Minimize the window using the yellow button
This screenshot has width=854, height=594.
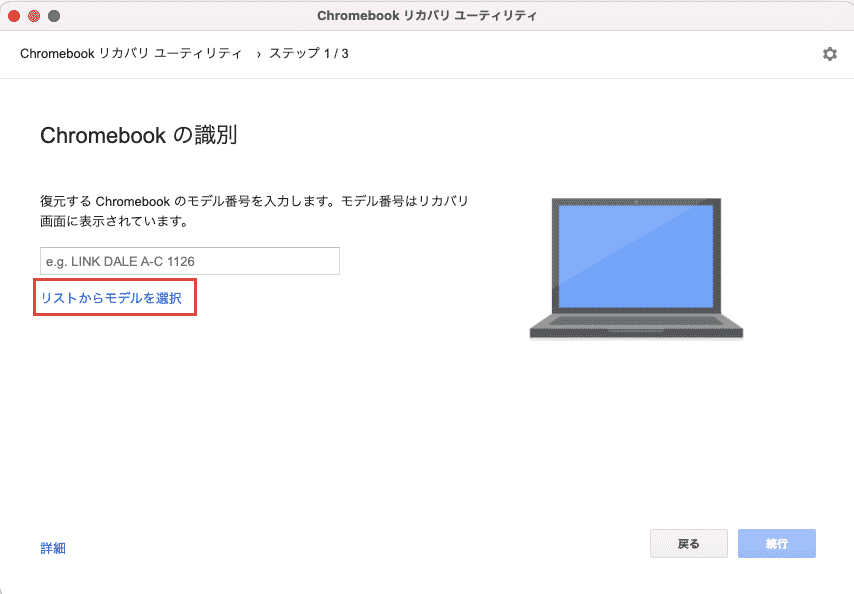(34, 16)
